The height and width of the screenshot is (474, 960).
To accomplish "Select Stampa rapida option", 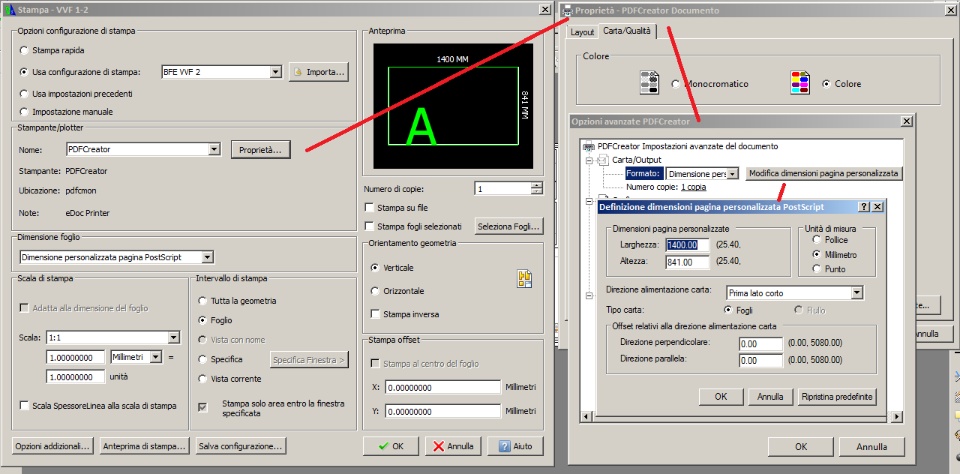I will (x=24, y=50).
